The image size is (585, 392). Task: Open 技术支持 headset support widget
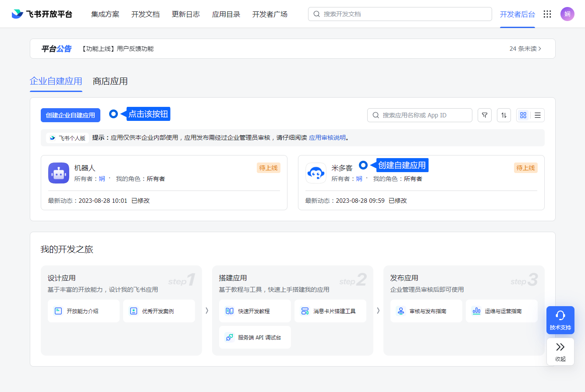[560, 320]
